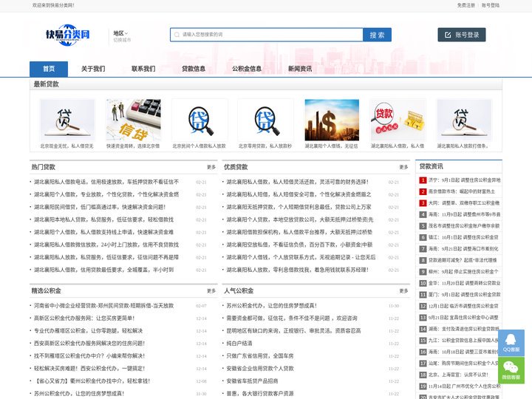Image resolution: width=532 pixels, height=399 pixels.
Task: Open the 北京现金无忧 loan thumbnail
Action: (x=67, y=120)
